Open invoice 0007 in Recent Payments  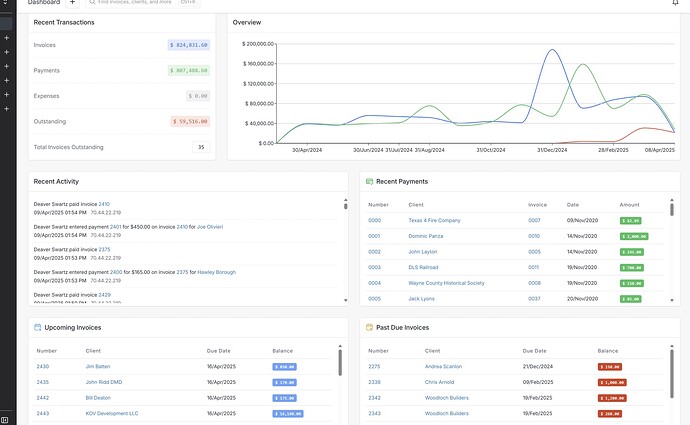coord(534,220)
